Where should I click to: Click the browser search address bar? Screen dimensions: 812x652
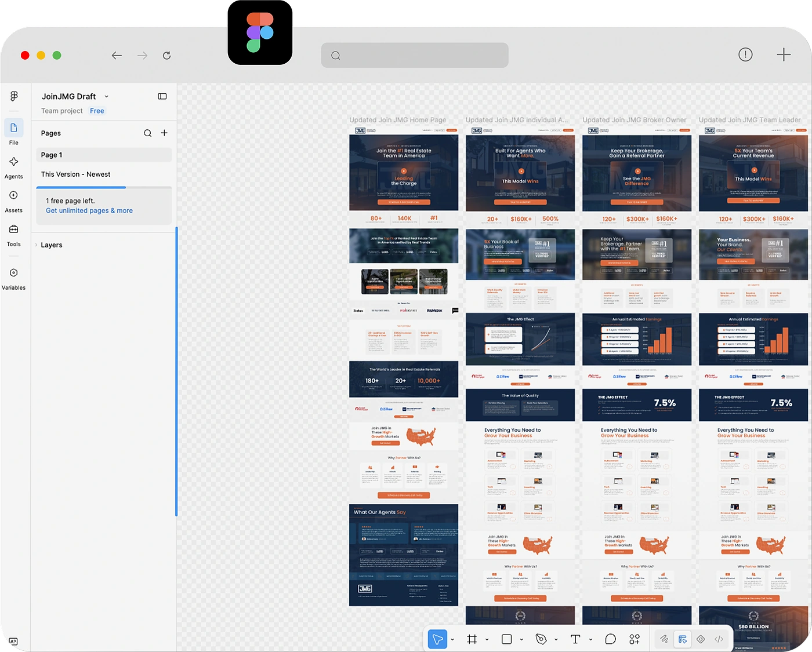point(415,56)
